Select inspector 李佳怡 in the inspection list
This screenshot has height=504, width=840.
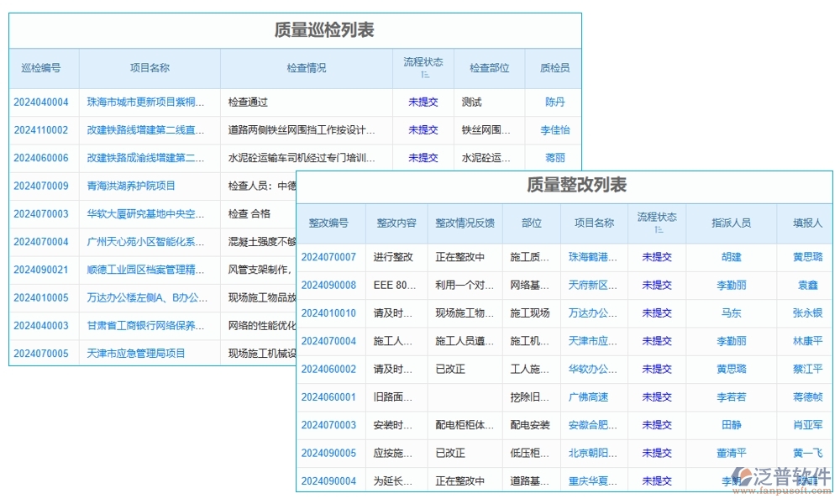pyautogui.click(x=555, y=130)
